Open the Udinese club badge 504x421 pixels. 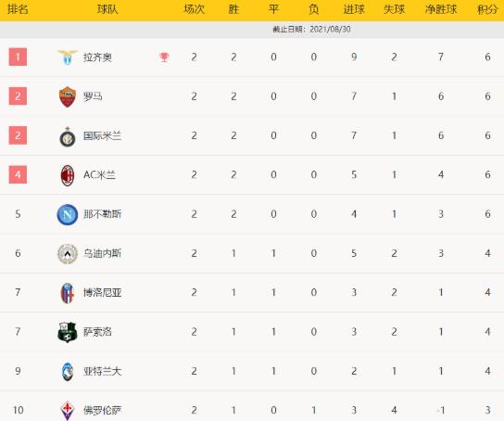[x=68, y=254]
